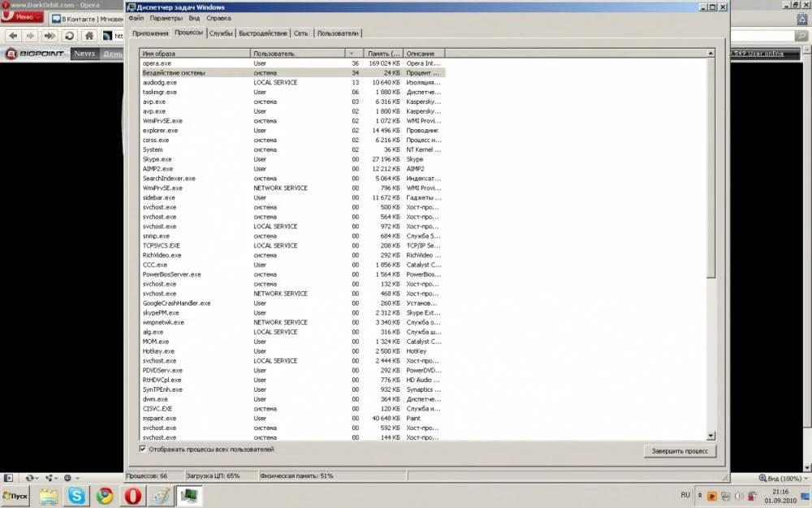Screen dimensions: 812x508
Task: Toggle 'Отображать процессы всех пользователей' checkbox
Action: pyautogui.click(x=143, y=449)
